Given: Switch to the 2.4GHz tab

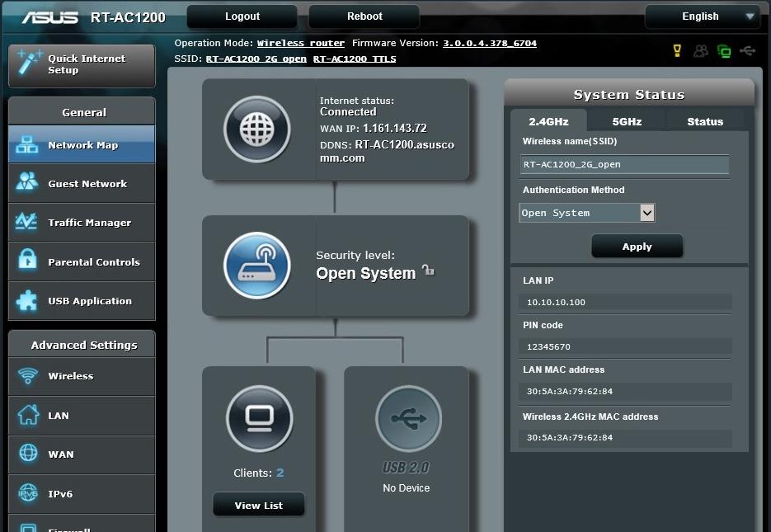Looking at the screenshot, I should 548,121.
